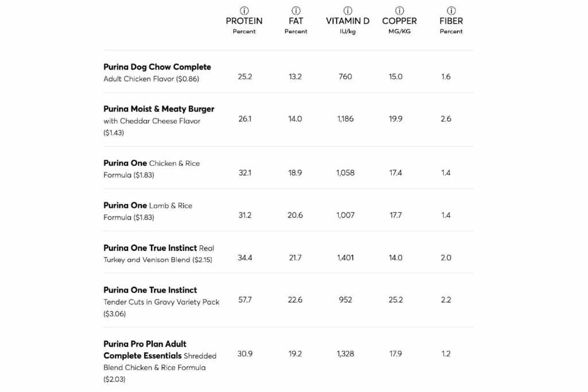Click the info icon above FAT

296,11
